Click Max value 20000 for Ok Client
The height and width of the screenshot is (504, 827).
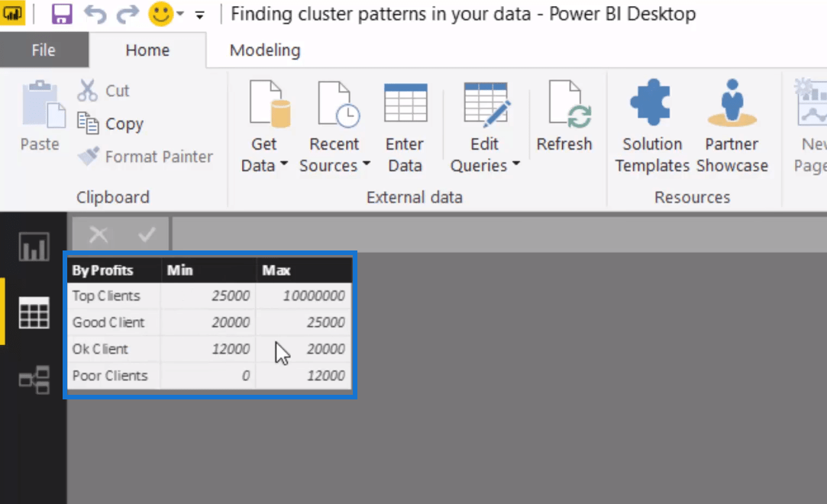(x=305, y=349)
